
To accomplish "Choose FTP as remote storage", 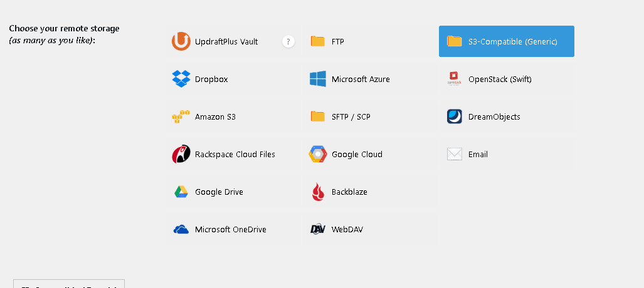I will (369, 41).
